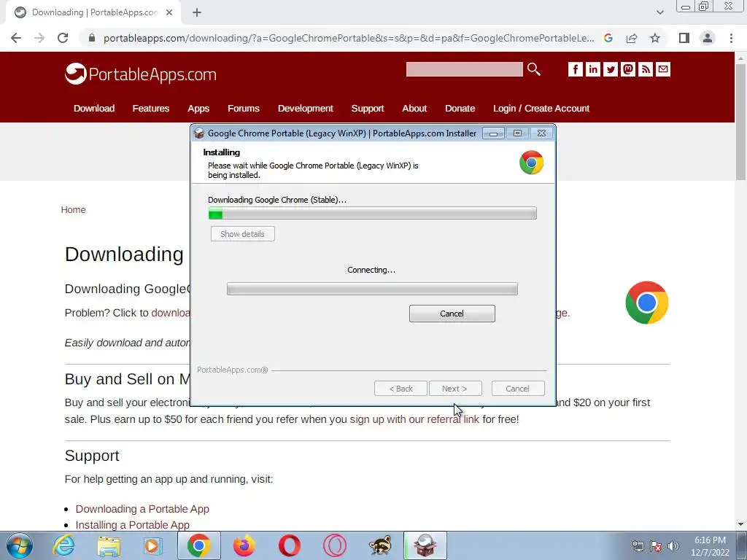Click Login / Create Account
This screenshot has width=747, height=560.
tap(541, 109)
